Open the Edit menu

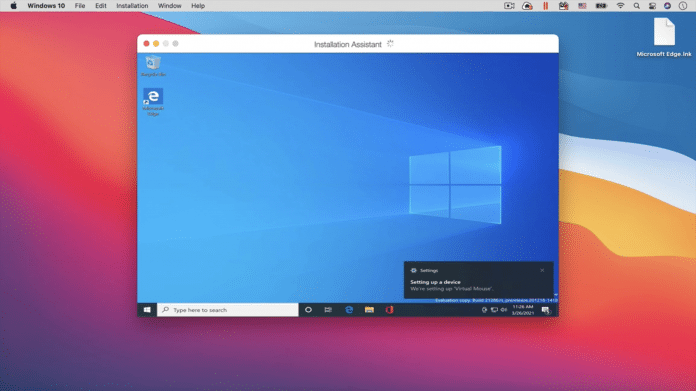click(x=101, y=6)
